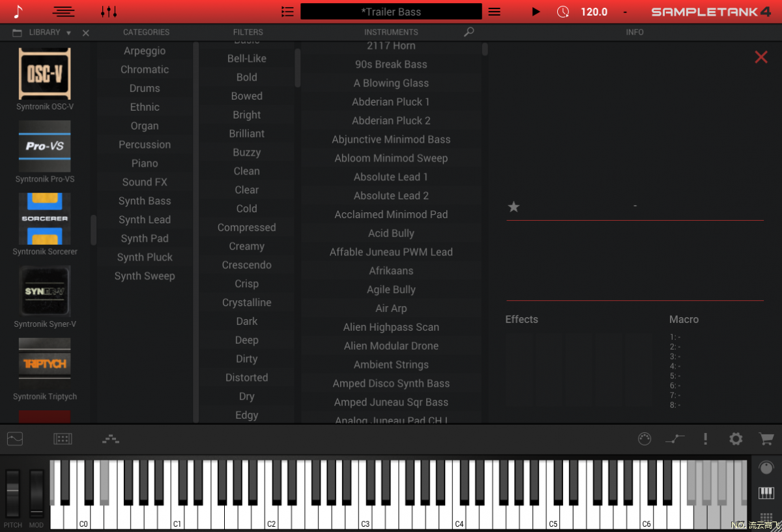The image size is (782, 532).
Task: Click the library folder icon
Action: point(18,33)
